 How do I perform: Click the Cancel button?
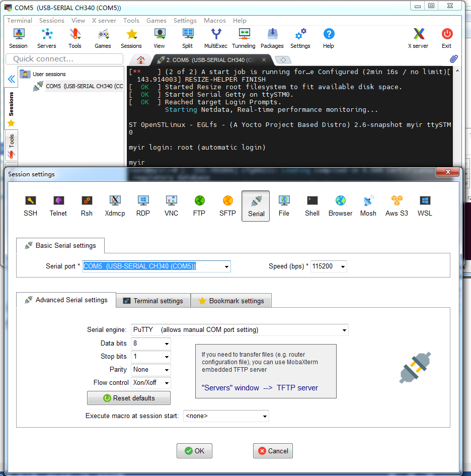(273, 451)
